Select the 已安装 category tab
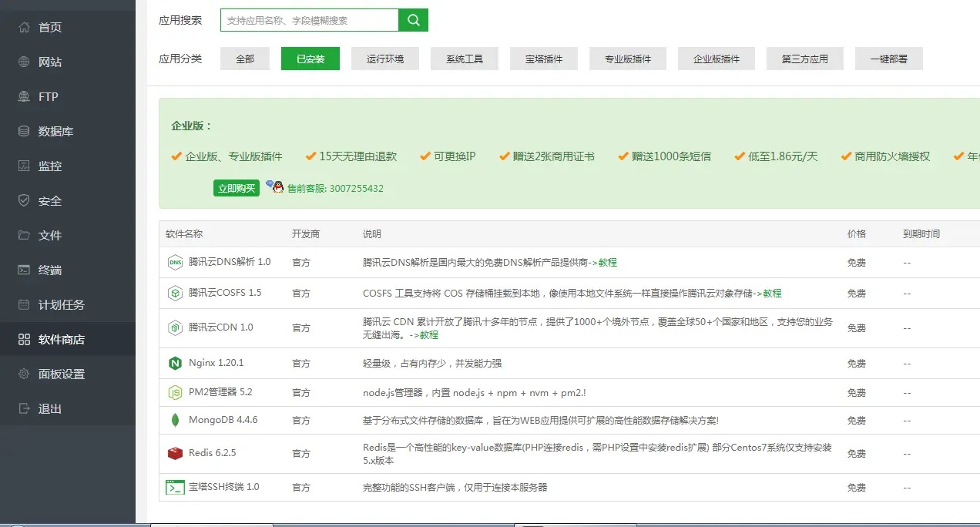 point(310,59)
